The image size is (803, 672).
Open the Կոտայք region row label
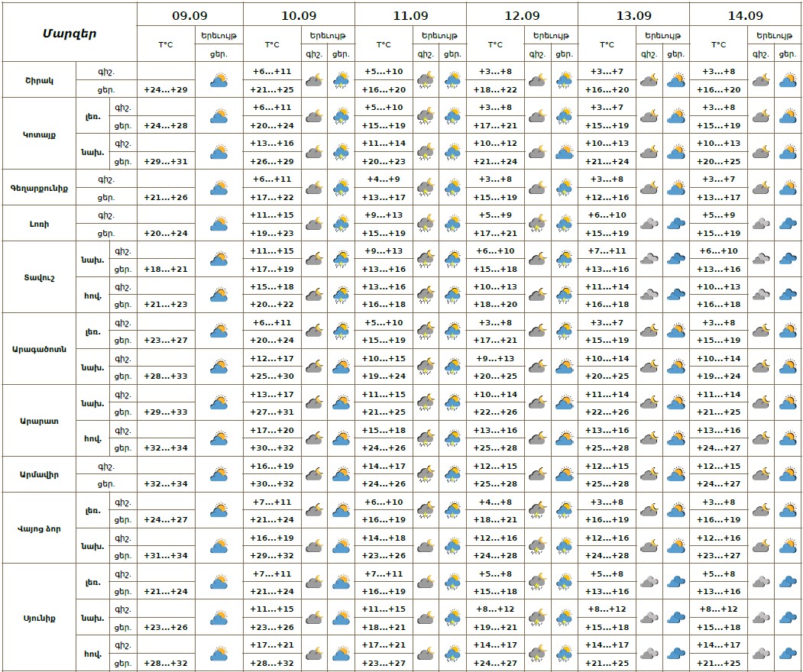[39, 134]
